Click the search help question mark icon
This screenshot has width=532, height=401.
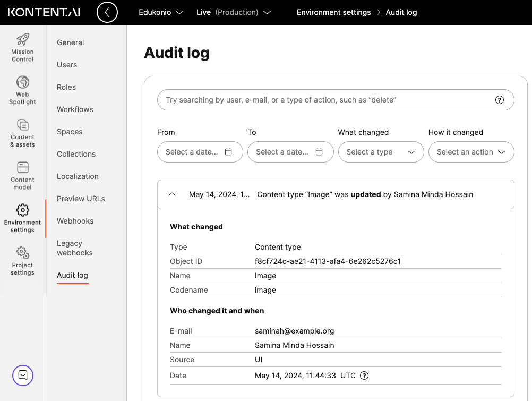point(499,99)
